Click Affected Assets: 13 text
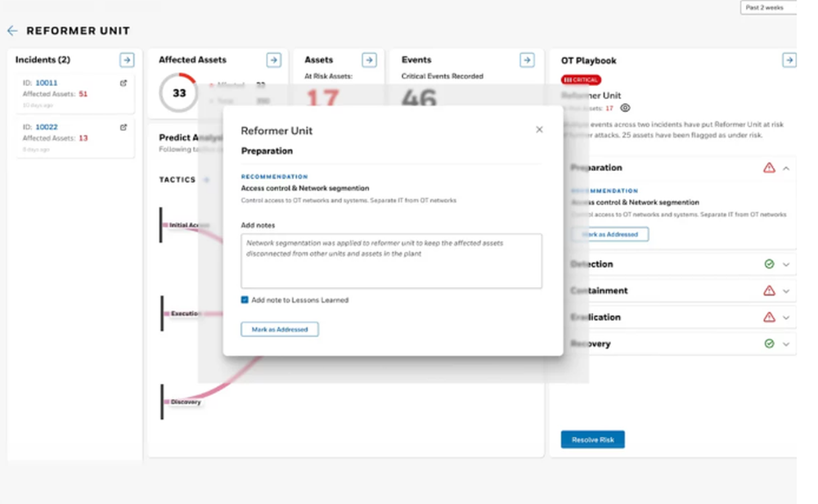The width and height of the screenshot is (818, 504). point(55,138)
